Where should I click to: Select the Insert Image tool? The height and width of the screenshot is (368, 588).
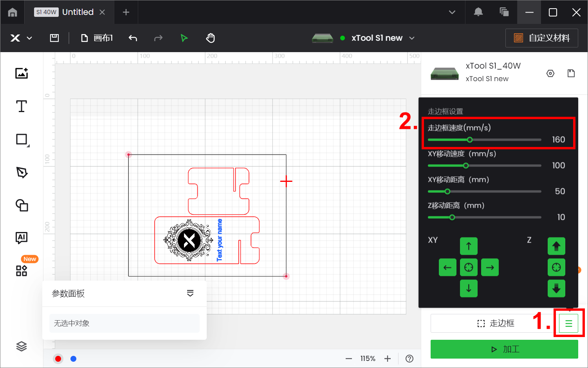point(22,73)
